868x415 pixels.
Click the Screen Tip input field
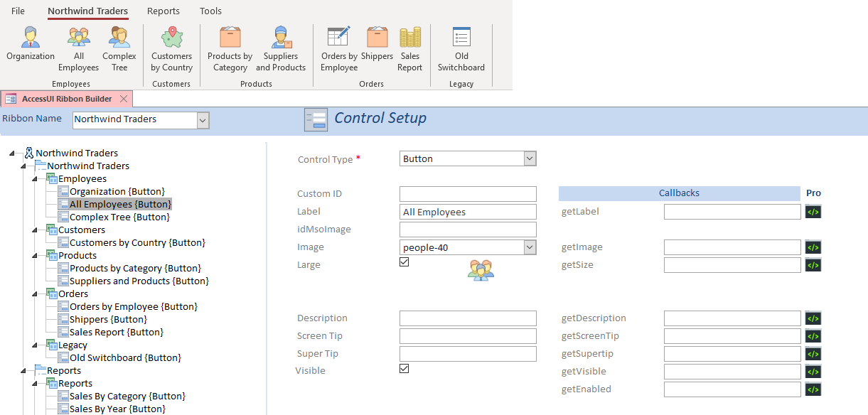coord(468,336)
